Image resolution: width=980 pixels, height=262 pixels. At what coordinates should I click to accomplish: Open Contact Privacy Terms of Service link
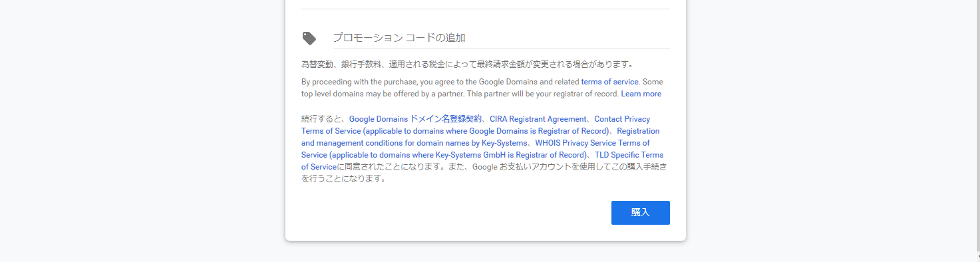(476, 125)
